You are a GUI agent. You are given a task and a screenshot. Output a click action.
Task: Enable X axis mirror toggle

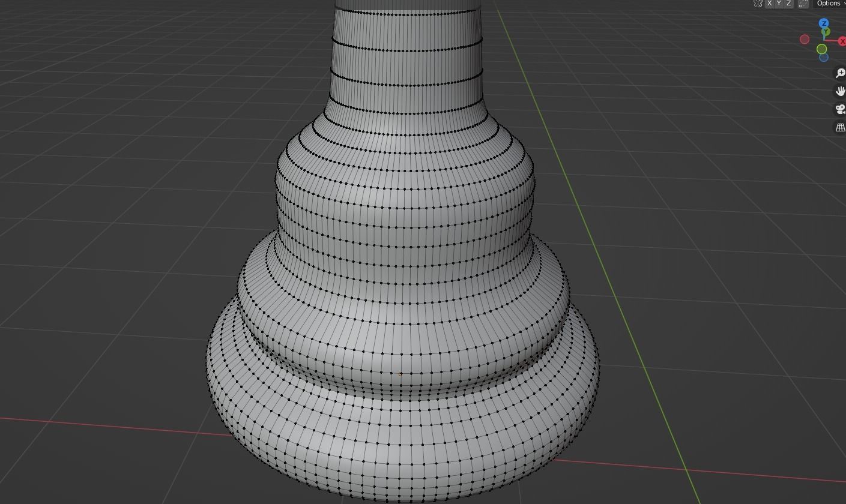pos(769,3)
